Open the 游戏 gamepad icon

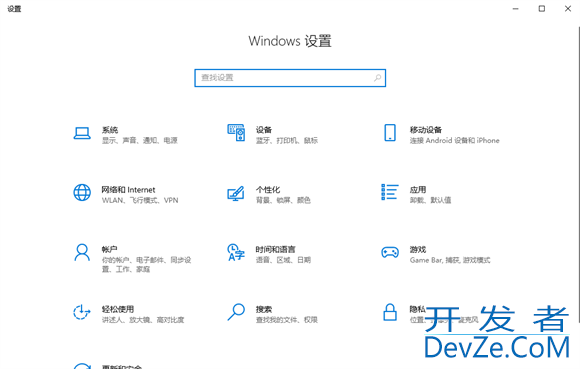[390, 253]
